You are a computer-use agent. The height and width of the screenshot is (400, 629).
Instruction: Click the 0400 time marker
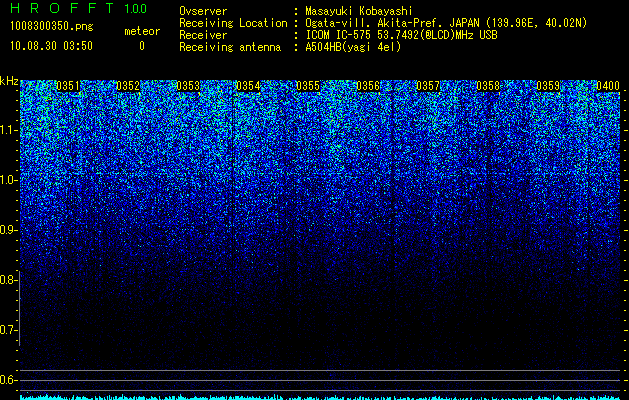[x=608, y=86]
